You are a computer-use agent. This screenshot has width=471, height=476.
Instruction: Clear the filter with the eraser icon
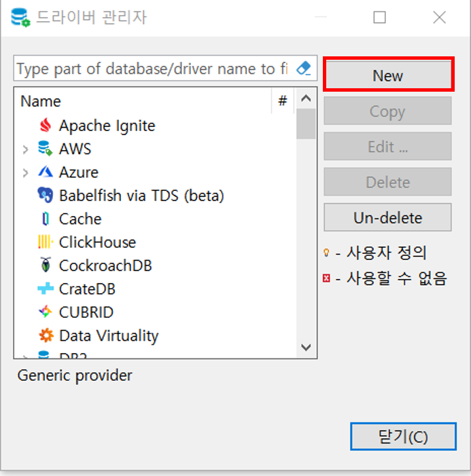[304, 69]
